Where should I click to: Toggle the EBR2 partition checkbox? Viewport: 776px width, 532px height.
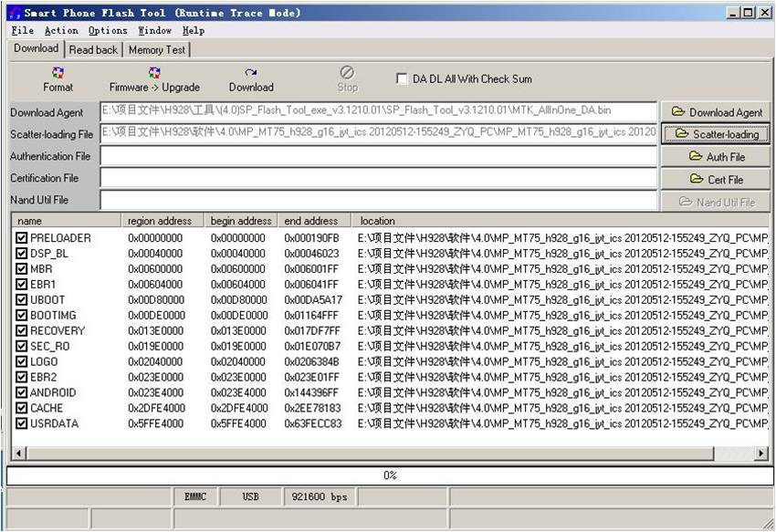[21, 377]
